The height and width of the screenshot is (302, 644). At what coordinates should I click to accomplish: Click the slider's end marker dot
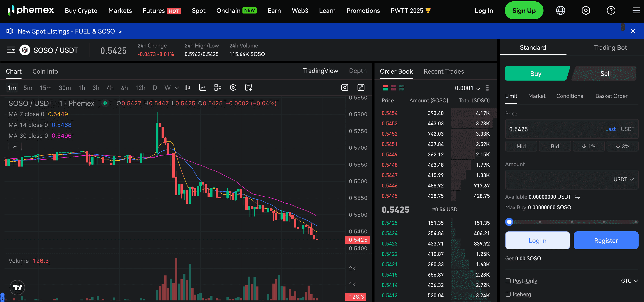point(635,222)
